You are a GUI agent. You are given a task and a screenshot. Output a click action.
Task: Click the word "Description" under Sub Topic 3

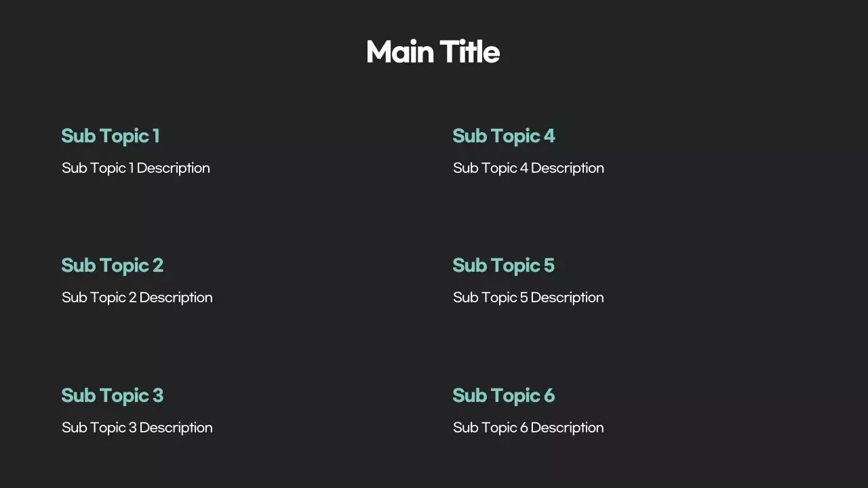tap(176, 428)
